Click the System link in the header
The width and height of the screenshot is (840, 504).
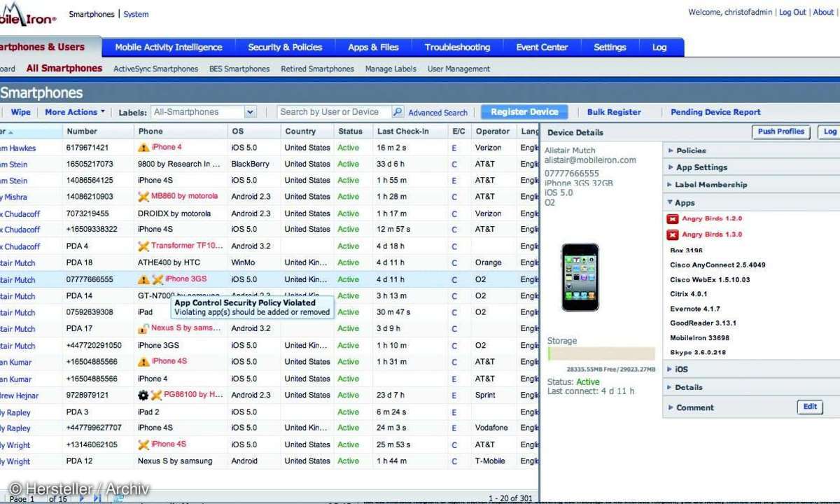136,14
